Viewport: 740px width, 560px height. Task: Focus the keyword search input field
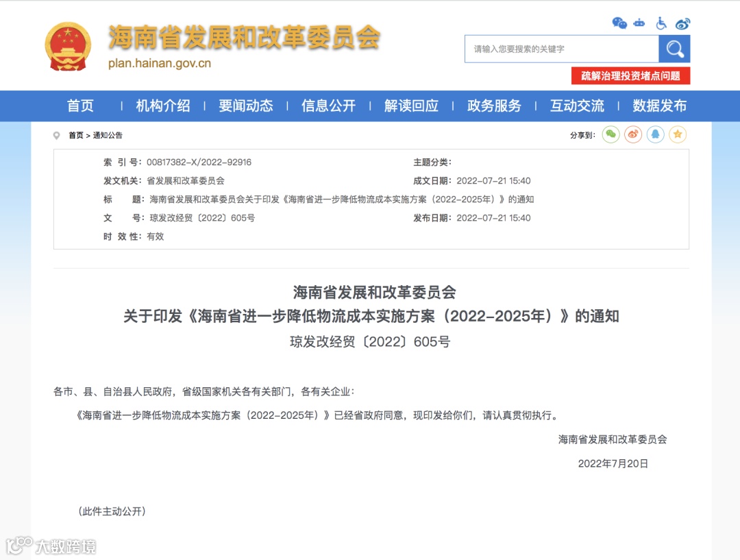click(562, 49)
